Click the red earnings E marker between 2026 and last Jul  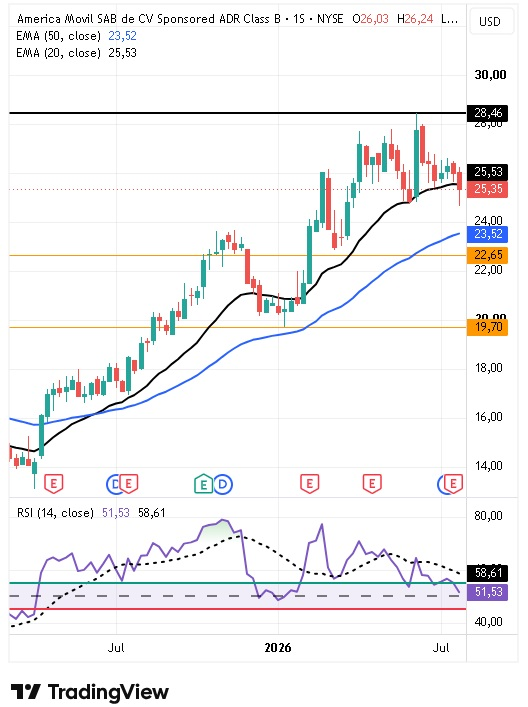372,484
